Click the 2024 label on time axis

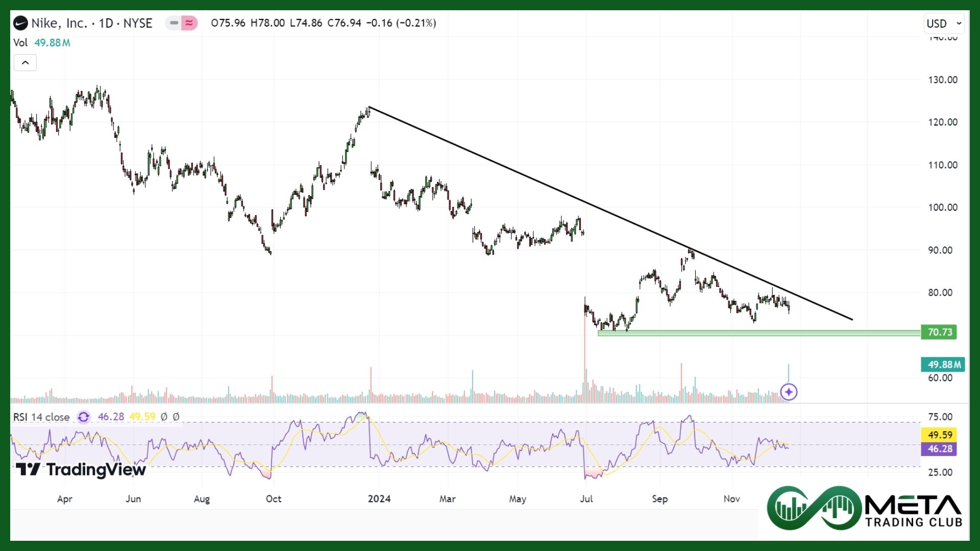pyautogui.click(x=379, y=499)
